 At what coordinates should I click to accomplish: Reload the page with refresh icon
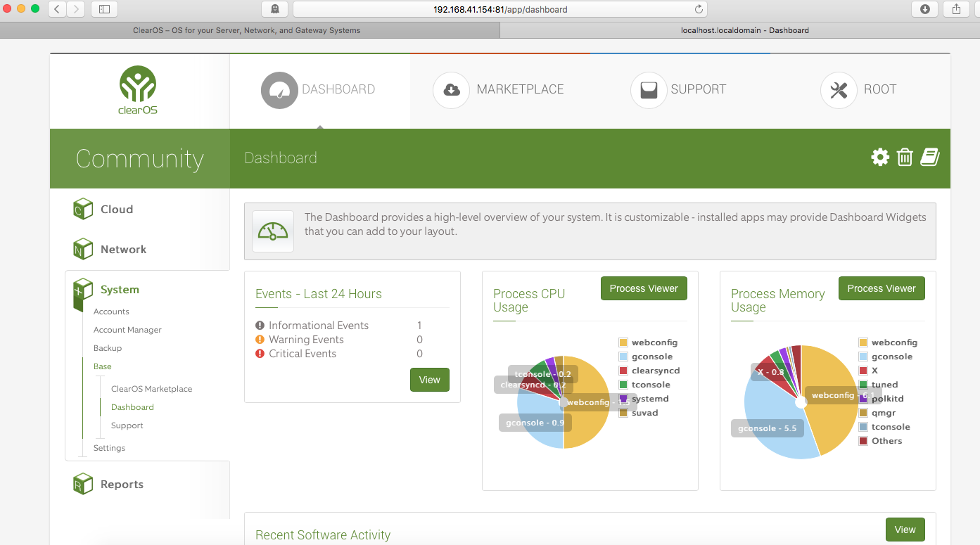pos(699,9)
